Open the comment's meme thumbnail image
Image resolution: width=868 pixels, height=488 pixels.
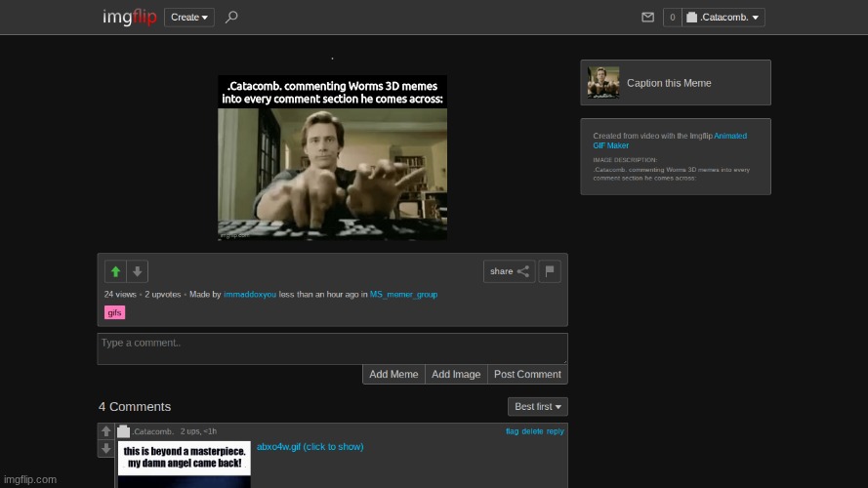tap(185, 465)
